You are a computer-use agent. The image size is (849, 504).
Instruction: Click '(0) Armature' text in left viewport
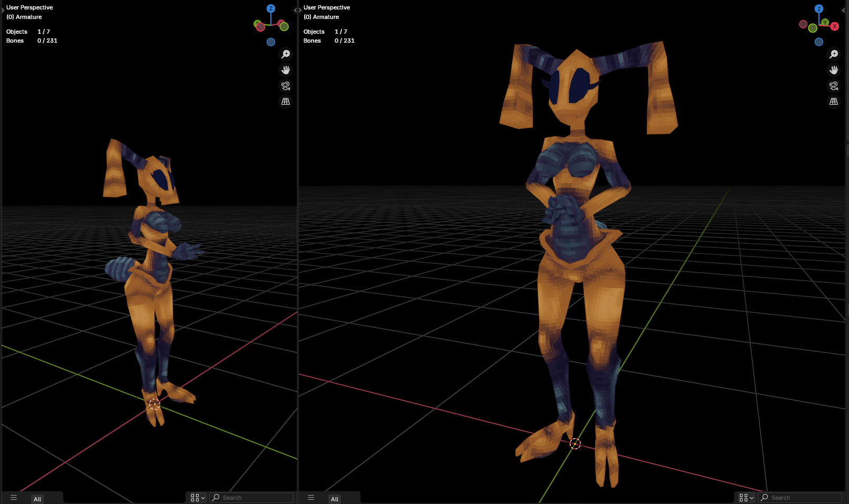point(24,17)
